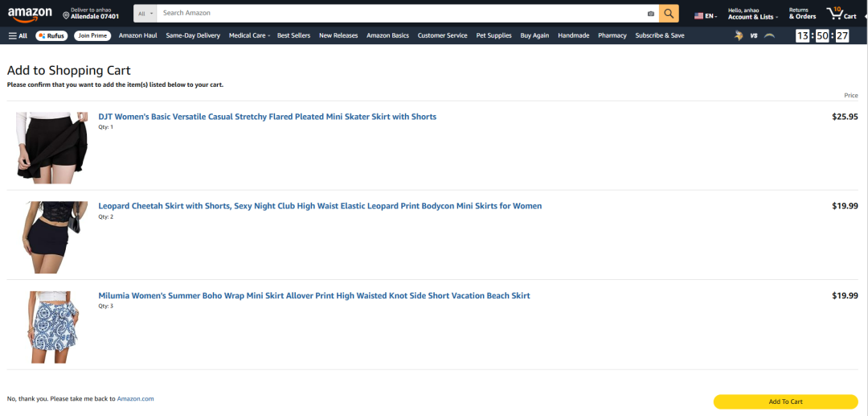The image size is (868, 416).
Task: Click the Amazon logo
Action: 30,14
